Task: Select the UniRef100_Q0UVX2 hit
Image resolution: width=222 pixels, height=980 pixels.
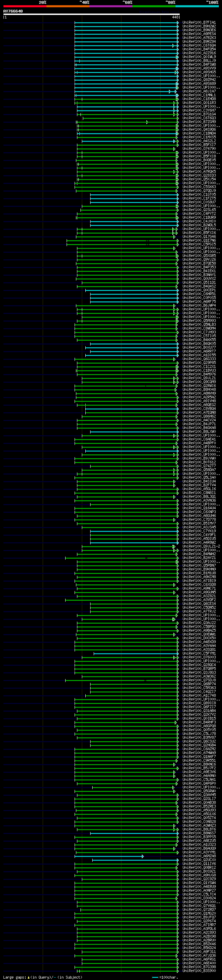Action: click(199, 279)
